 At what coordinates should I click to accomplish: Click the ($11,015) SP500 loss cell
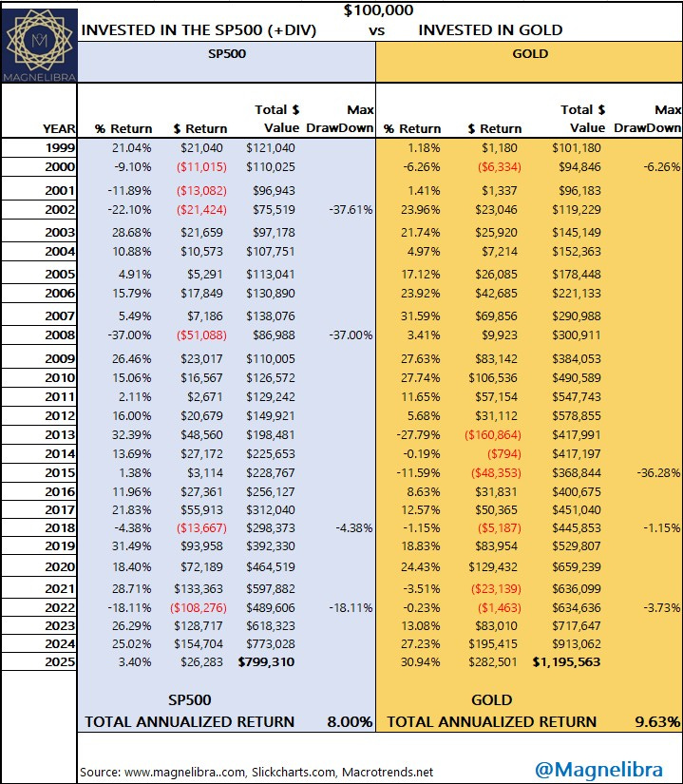click(x=201, y=167)
